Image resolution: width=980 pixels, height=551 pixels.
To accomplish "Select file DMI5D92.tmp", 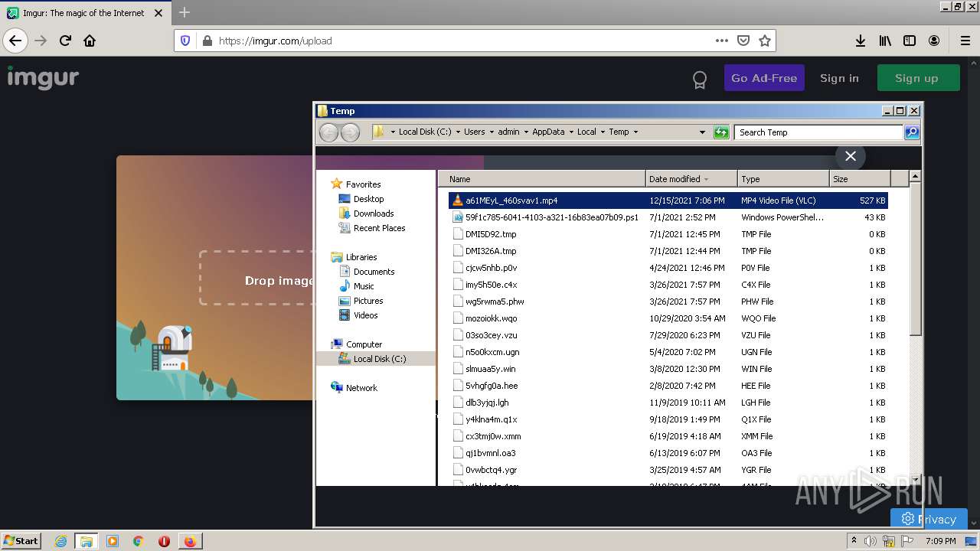I will click(668, 234).
